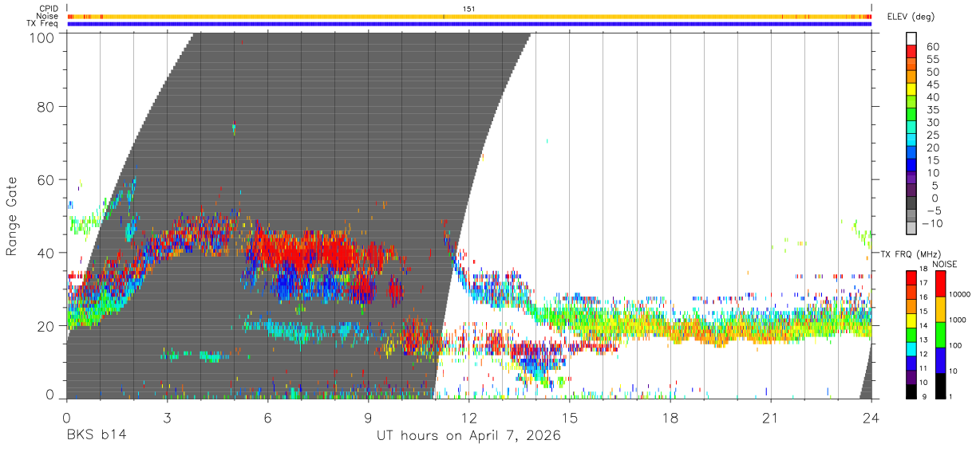Click the Range Gate axis title
The width and height of the screenshot is (980, 452).
pyautogui.click(x=12, y=216)
